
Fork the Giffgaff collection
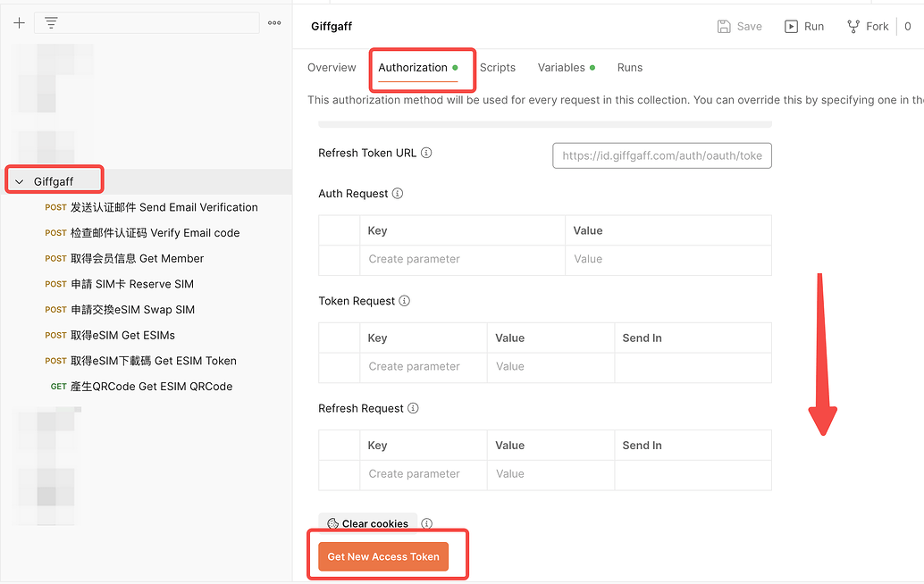pyautogui.click(x=868, y=27)
